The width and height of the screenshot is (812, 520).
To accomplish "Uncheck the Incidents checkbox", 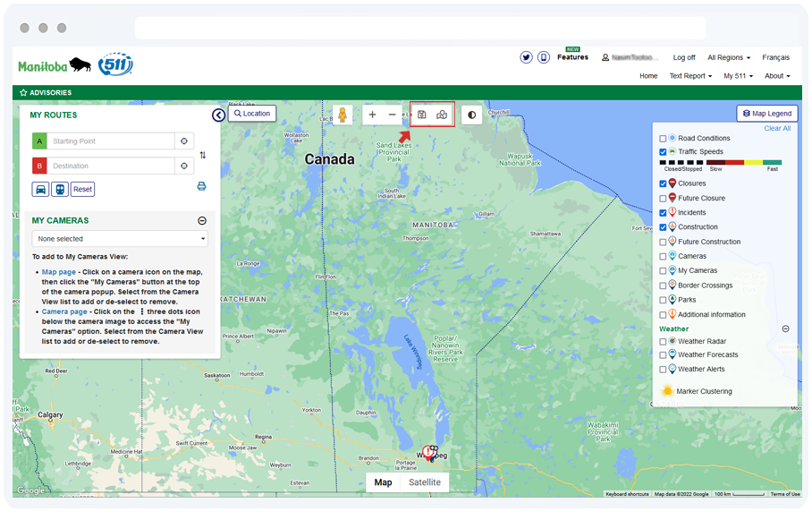I will [x=663, y=212].
